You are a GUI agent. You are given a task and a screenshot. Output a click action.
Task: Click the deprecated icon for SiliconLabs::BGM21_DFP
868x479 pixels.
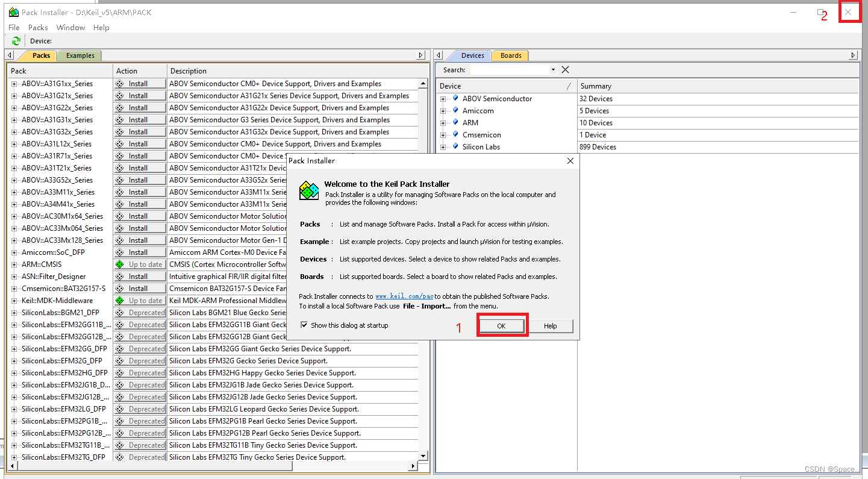click(x=120, y=313)
